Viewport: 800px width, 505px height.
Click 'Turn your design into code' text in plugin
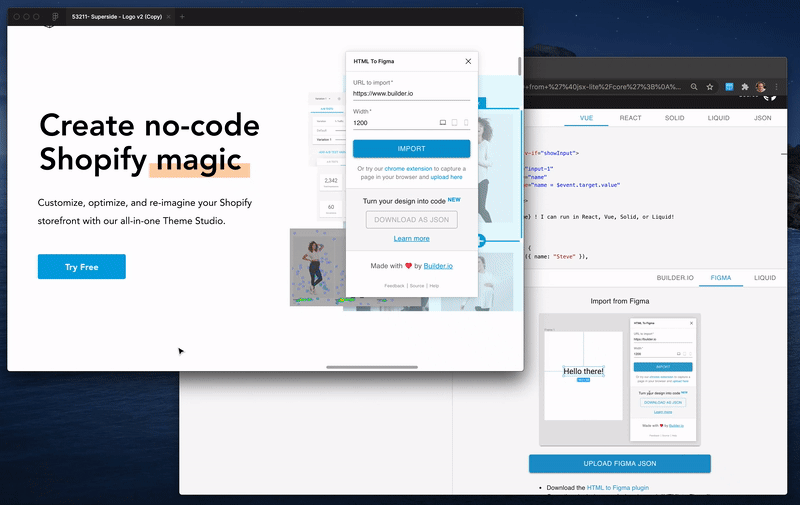coord(404,201)
